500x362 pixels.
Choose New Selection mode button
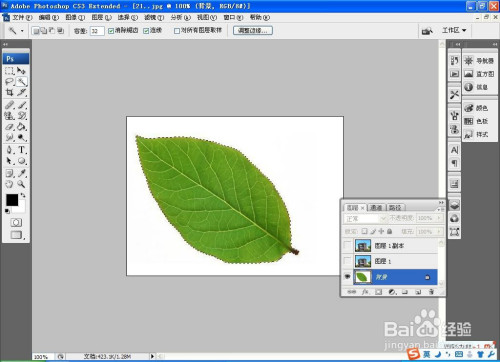click(35, 31)
